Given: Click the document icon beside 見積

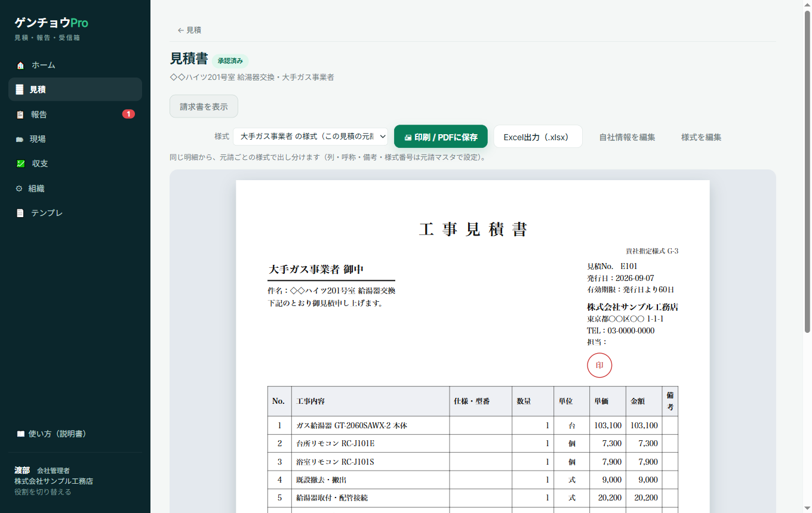Looking at the screenshot, I should click(20, 89).
